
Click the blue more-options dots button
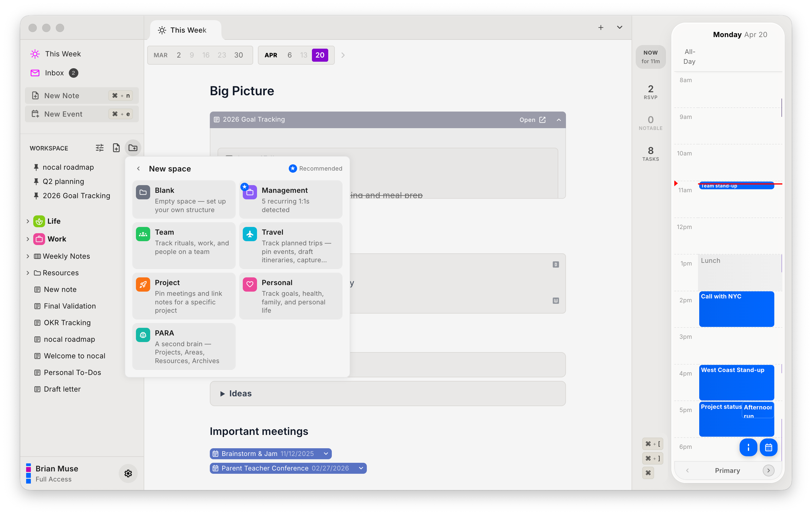(748, 448)
